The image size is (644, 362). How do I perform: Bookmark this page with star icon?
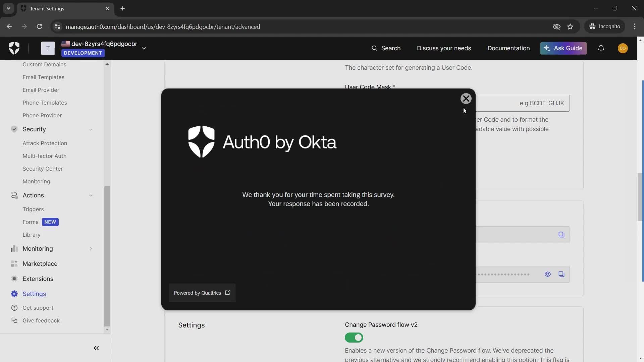pos(570,26)
